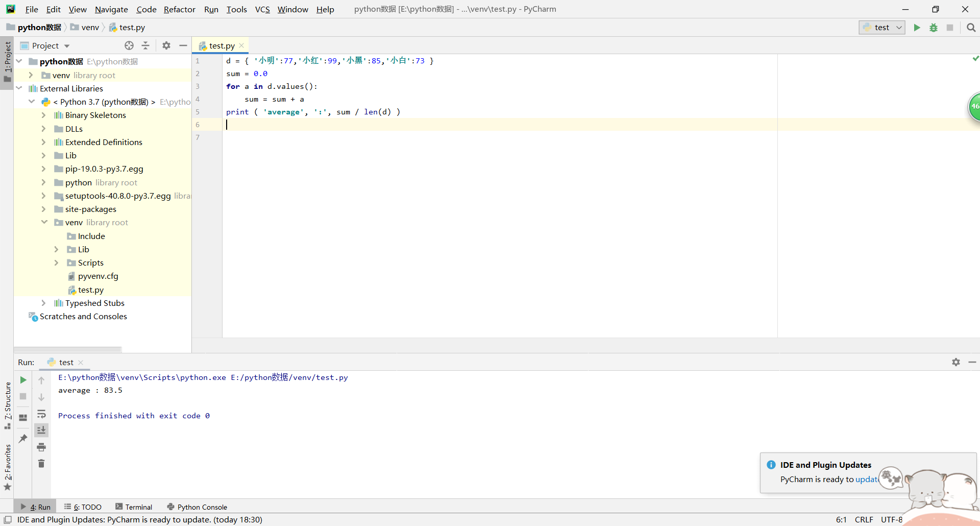Open the 1: Project side tab
The height and width of the screenshot is (526, 980).
click(7, 62)
